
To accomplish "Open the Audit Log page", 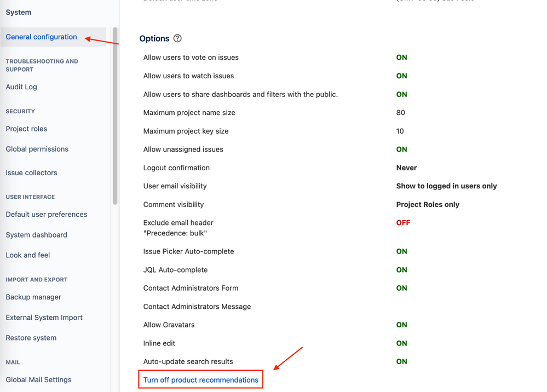I will point(21,87).
